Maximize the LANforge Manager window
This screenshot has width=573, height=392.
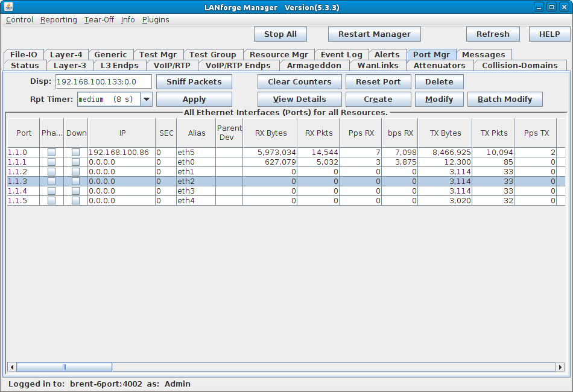tap(551, 7)
